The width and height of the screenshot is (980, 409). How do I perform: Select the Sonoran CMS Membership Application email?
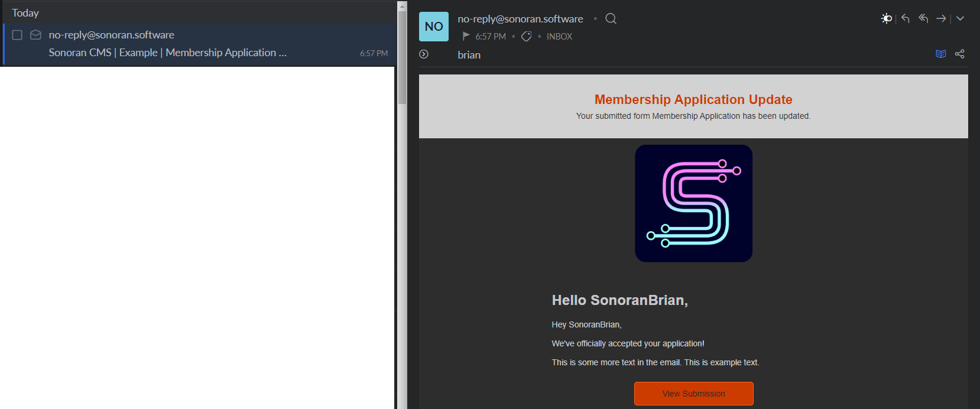click(167, 53)
